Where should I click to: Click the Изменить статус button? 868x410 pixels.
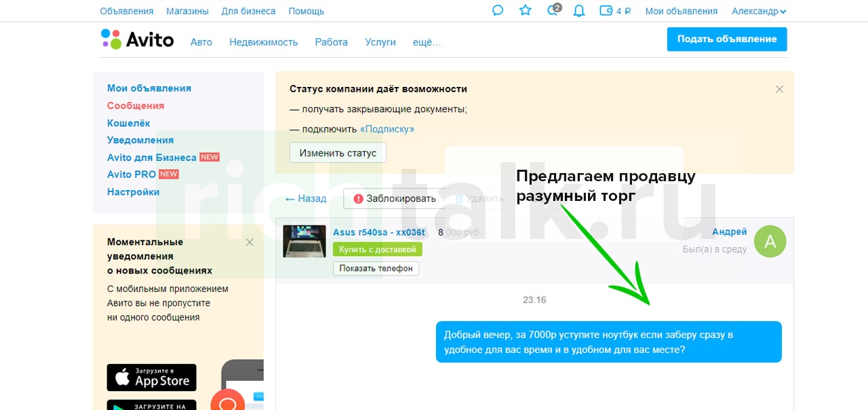coord(338,153)
